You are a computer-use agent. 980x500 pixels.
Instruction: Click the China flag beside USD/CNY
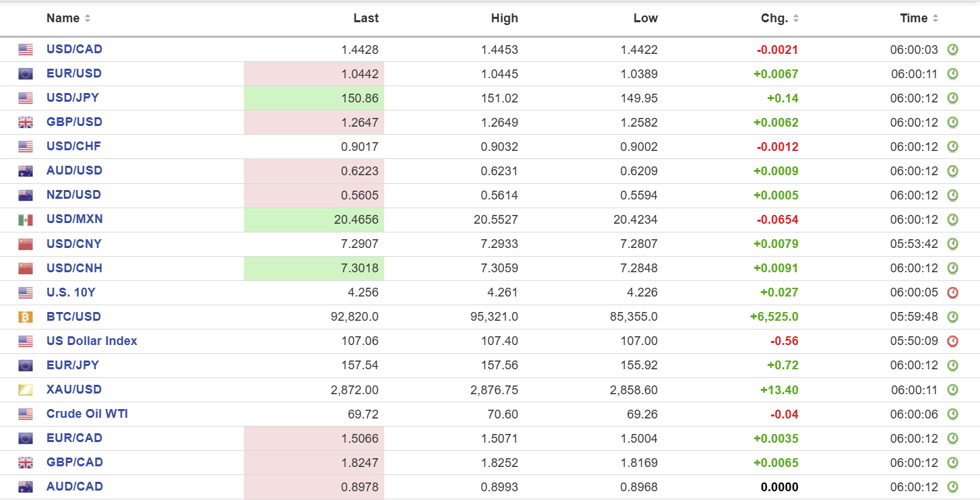(x=26, y=244)
